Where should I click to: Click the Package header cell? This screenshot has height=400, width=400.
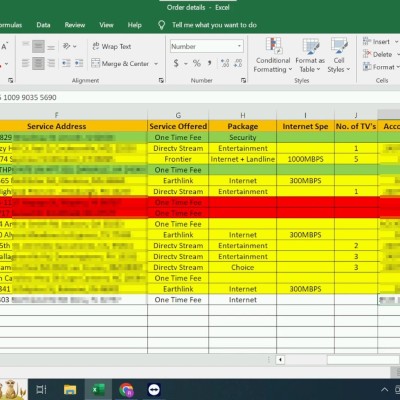click(243, 126)
